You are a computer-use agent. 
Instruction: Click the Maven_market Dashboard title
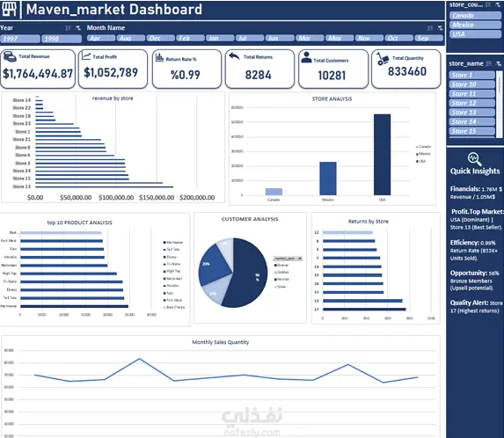click(114, 10)
